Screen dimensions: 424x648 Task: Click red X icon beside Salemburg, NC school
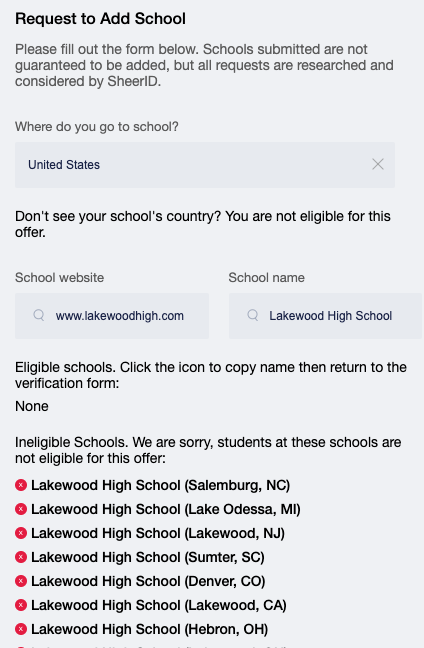pyautogui.click(x=21, y=485)
